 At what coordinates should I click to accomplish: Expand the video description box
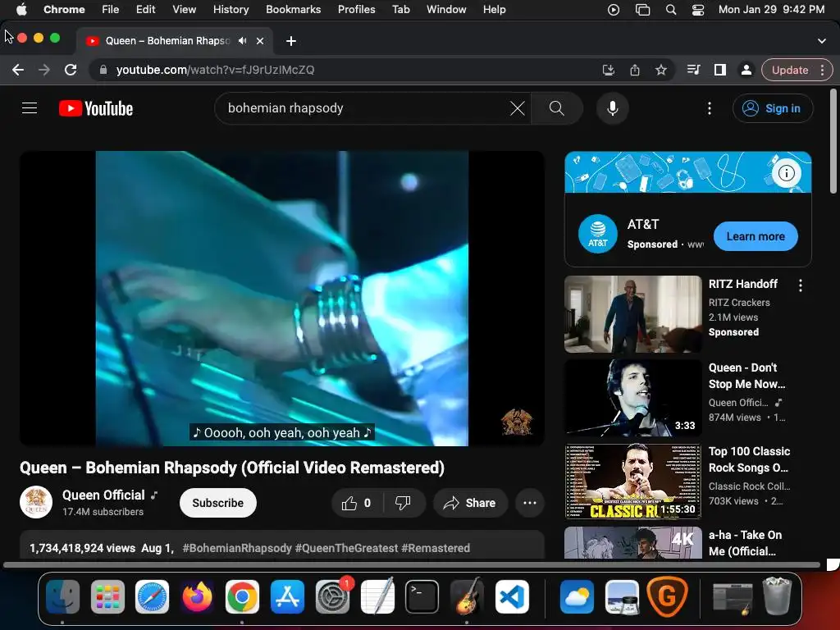coord(282,546)
